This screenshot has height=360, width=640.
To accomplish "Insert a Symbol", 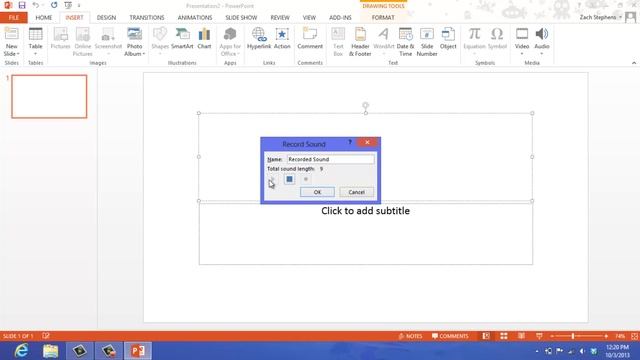I will tap(497, 38).
